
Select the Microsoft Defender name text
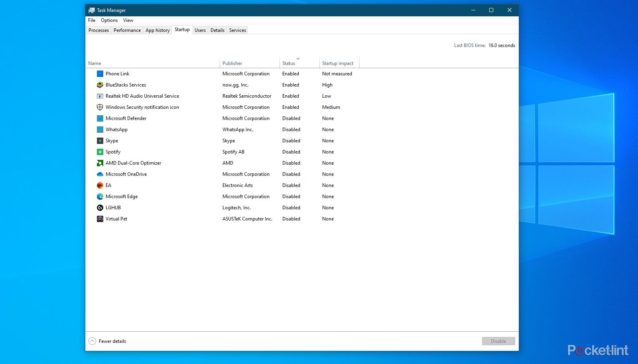coord(126,118)
